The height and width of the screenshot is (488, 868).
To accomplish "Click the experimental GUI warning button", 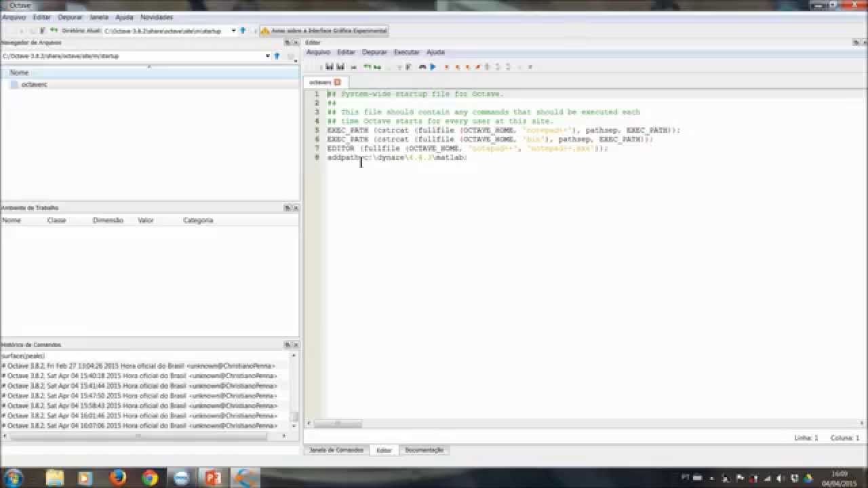I will click(323, 30).
